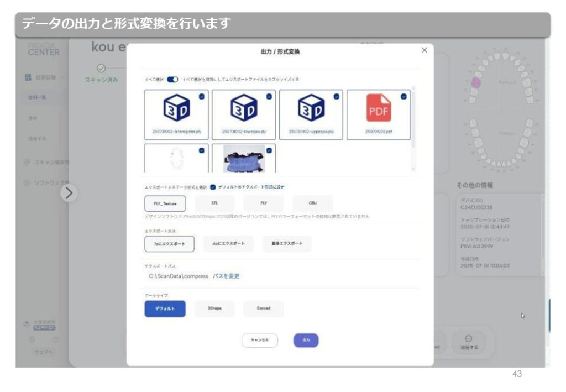
Task: Close the 出力 / 形式変換 dialog with X
Action: pyautogui.click(x=424, y=50)
